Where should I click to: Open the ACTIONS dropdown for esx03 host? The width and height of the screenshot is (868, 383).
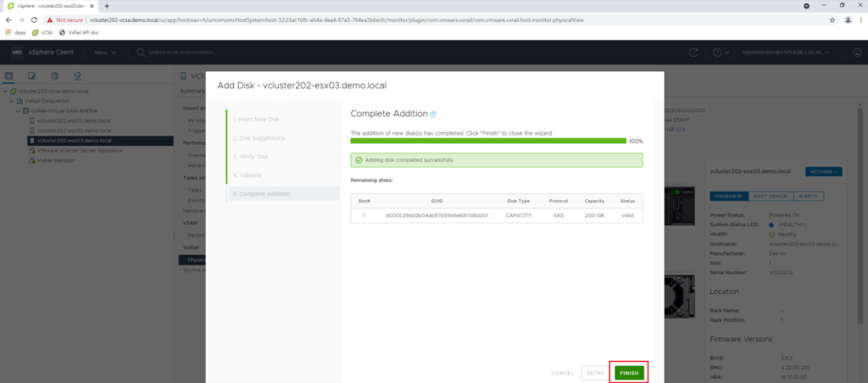(824, 171)
